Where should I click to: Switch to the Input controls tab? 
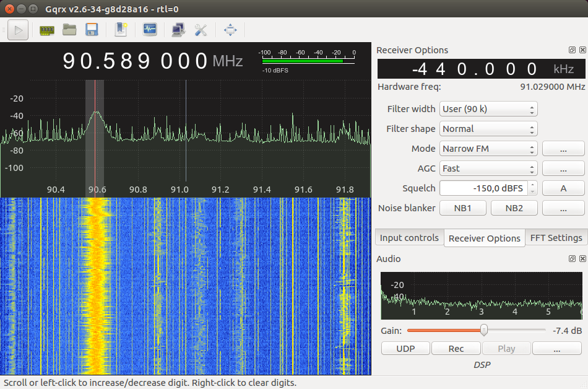click(x=409, y=238)
